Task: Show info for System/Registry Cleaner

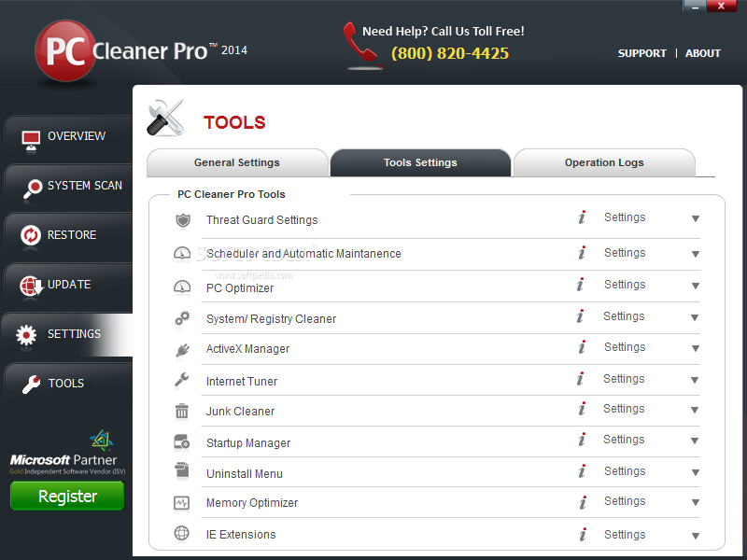Action: (x=580, y=315)
